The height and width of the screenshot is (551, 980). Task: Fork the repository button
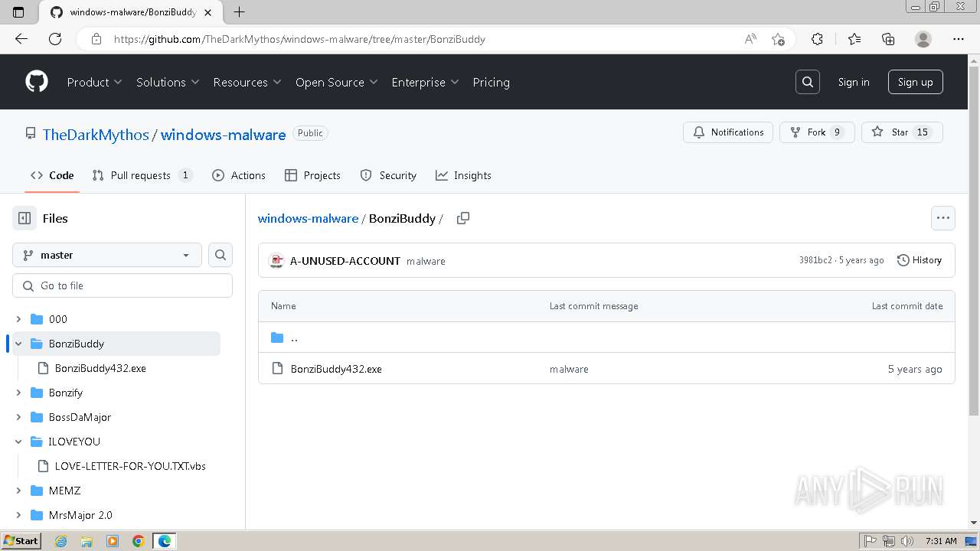point(817,132)
